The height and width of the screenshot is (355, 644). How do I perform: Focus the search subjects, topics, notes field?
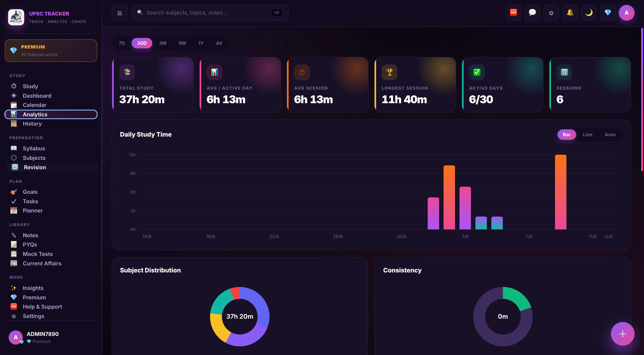tap(210, 13)
